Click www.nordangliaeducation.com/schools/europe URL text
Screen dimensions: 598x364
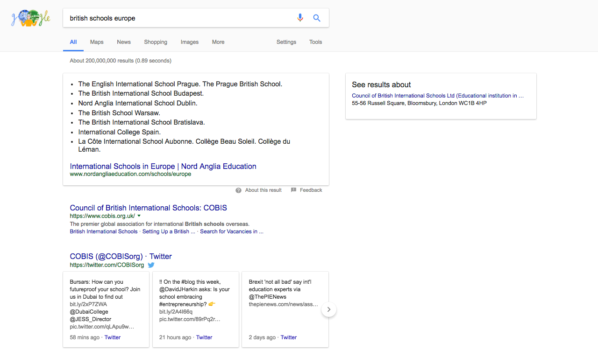130,174
